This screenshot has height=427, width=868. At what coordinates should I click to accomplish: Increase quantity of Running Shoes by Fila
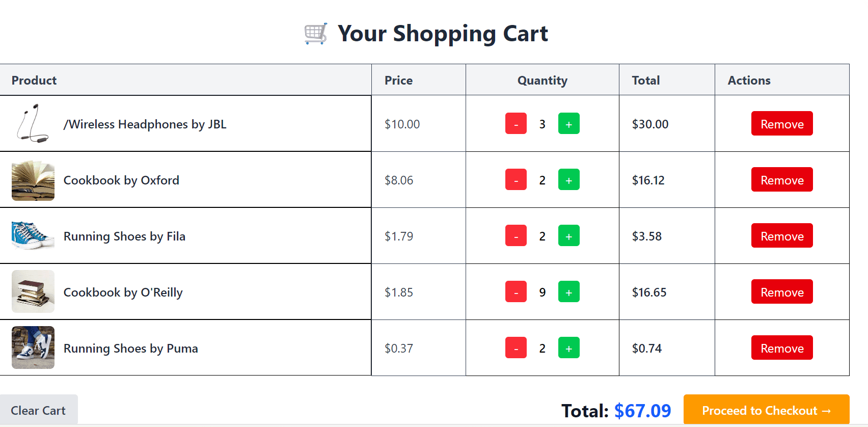(569, 235)
